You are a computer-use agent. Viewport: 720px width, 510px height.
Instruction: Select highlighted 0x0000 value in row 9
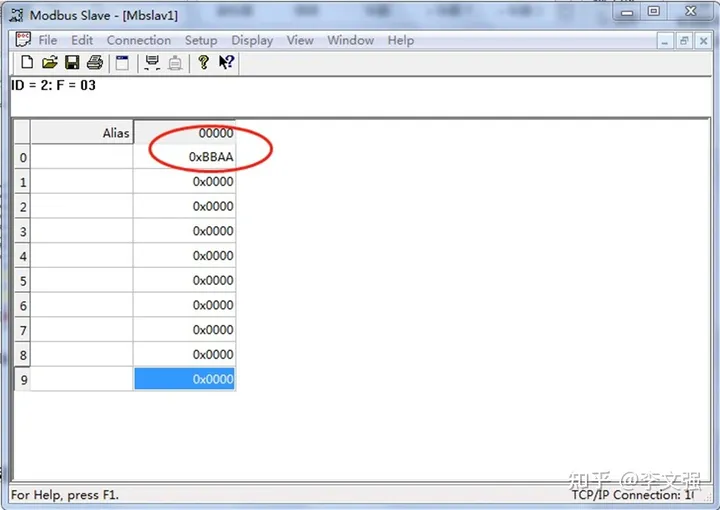coord(185,379)
